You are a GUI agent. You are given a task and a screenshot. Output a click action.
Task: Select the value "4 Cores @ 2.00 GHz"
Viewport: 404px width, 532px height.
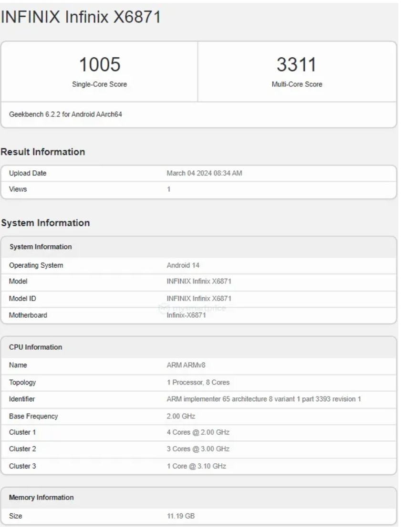coord(198,432)
